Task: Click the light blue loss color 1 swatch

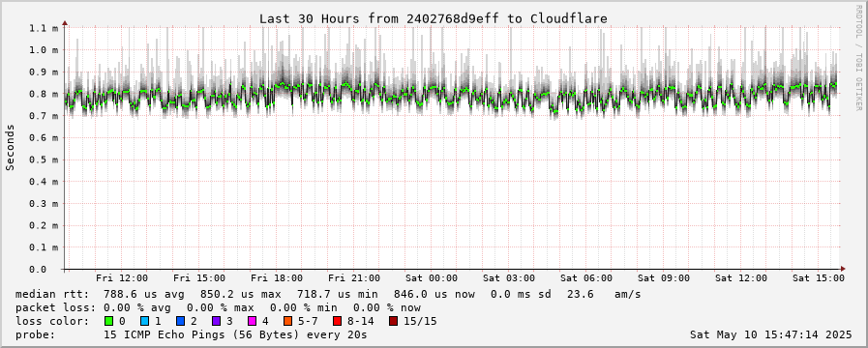Action: 144,321
